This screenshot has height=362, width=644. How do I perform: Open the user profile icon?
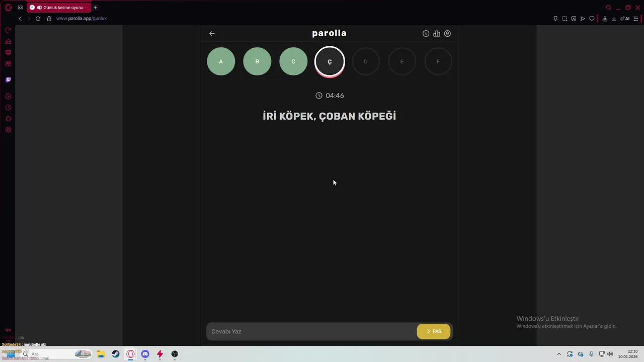point(447,34)
